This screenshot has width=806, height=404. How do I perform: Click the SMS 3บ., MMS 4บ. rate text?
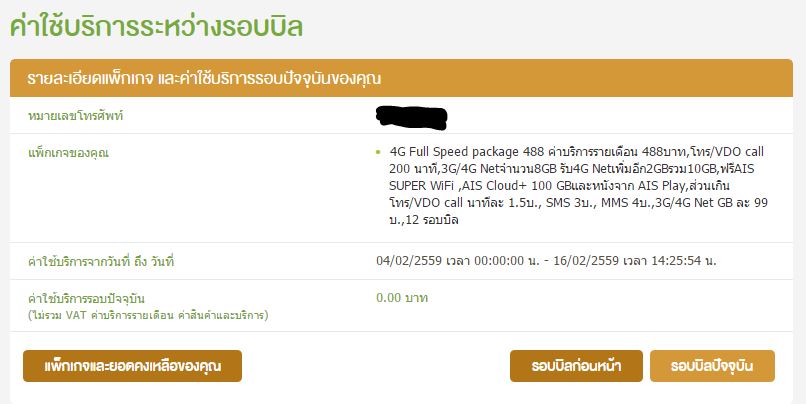coord(599,203)
